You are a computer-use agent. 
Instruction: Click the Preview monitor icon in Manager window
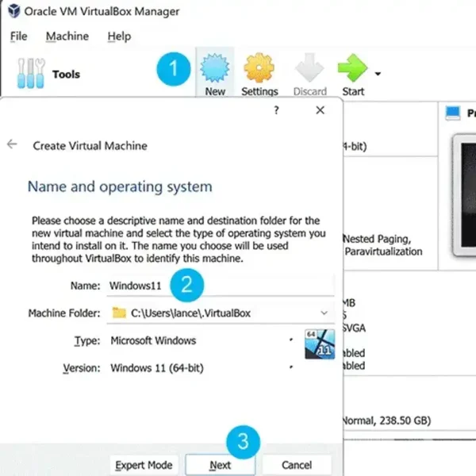tap(453, 113)
